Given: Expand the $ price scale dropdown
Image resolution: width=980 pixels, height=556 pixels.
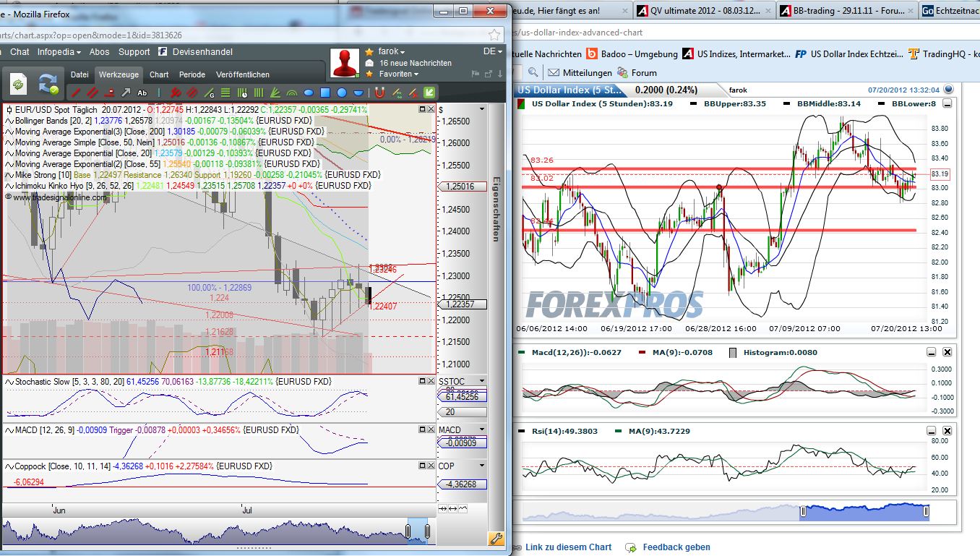Looking at the screenshot, I should pyautogui.click(x=482, y=109).
